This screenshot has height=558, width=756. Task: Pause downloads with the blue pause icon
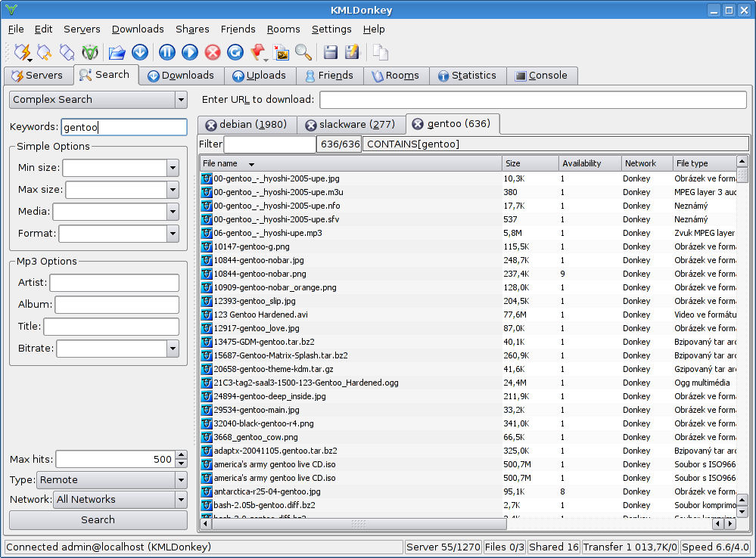(x=166, y=52)
